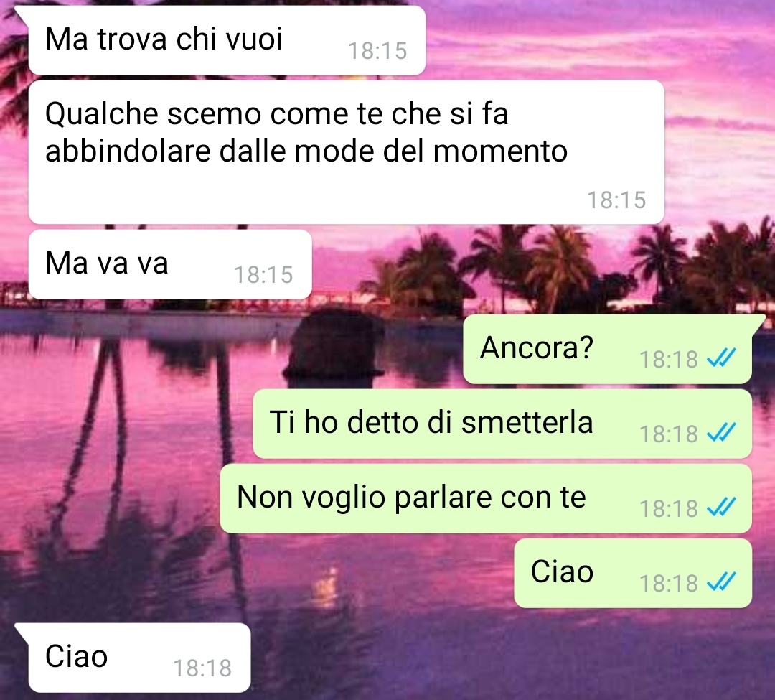Click the "Ti ho detto di smetterla" message text
This screenshot has height=700, width=775.
[431, 423]
